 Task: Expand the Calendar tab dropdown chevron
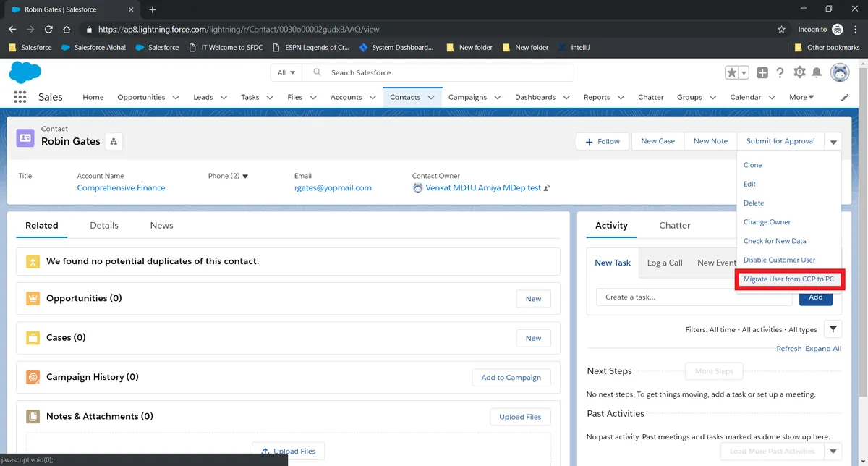point(772,97)
